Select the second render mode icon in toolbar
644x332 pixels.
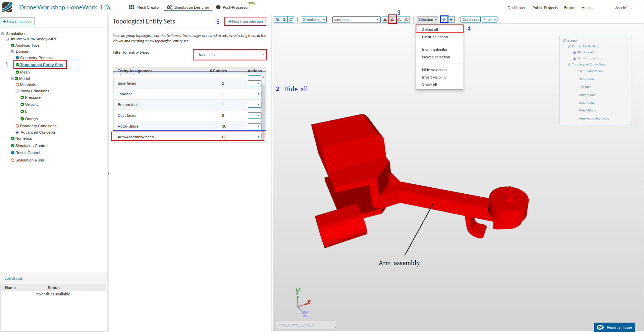point(392,19)
